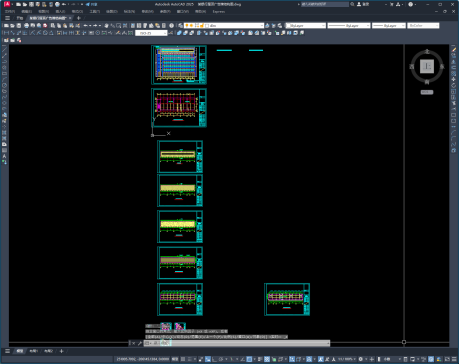Open the first menu in the menu bar
This screenshot has height=364, width=459.
tap(10, 11)
